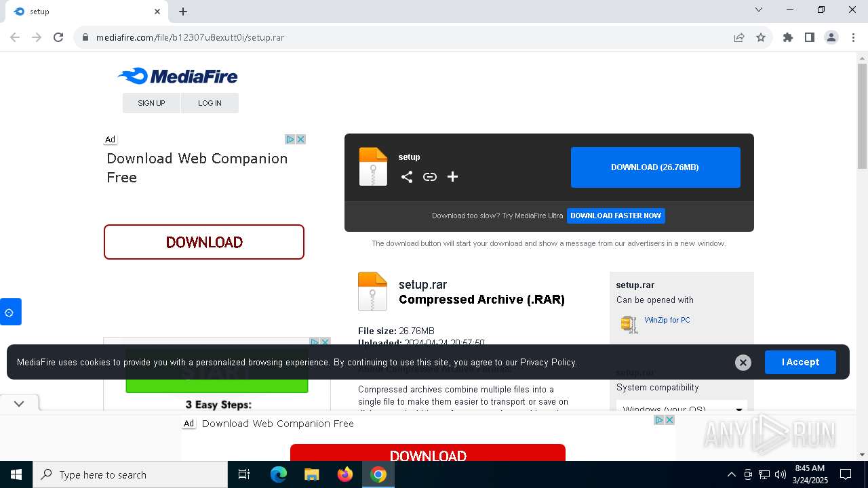The height and width of the screenshot is (488, 868).
Task: Open network icon in system tray
Action: point(764,474)
